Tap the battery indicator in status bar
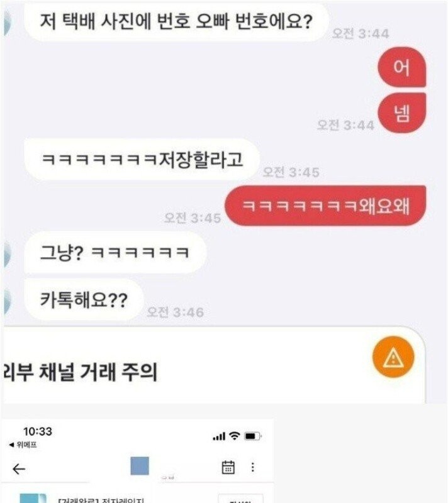 coord(253,436)
